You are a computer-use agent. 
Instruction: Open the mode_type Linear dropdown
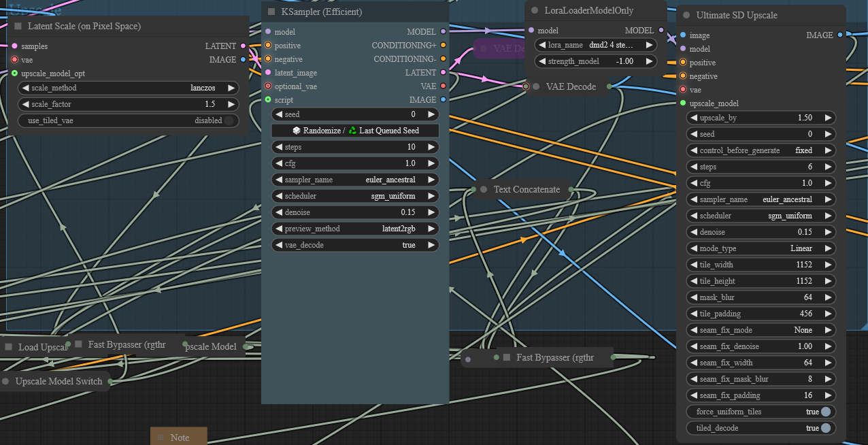pos(761,248)
